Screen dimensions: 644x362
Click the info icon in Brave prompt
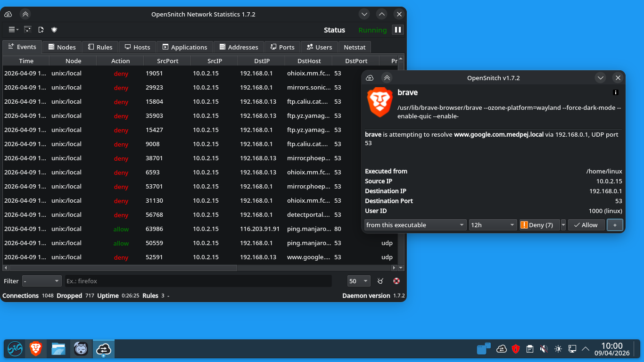point(615,92)
